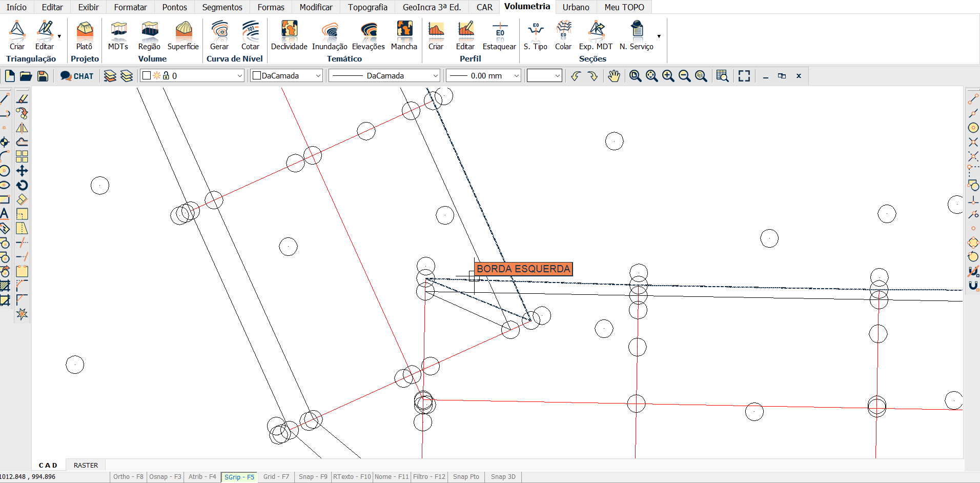This screenshot has height=483, width=980.
Task: Open the CHAT button
Action: tap(77, 76)
